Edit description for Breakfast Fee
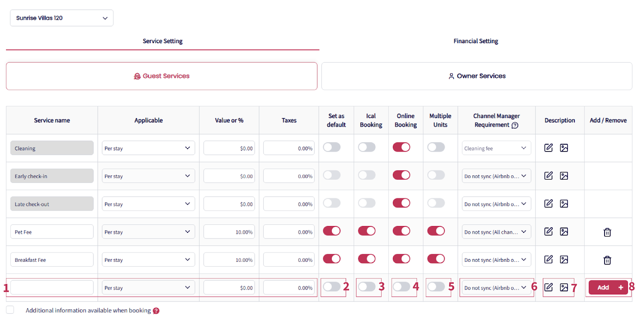644x315 pixels. pos(548,259)
